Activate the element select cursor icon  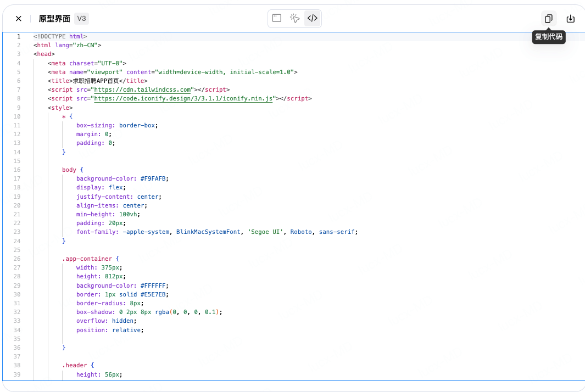(x=294, y=18)
